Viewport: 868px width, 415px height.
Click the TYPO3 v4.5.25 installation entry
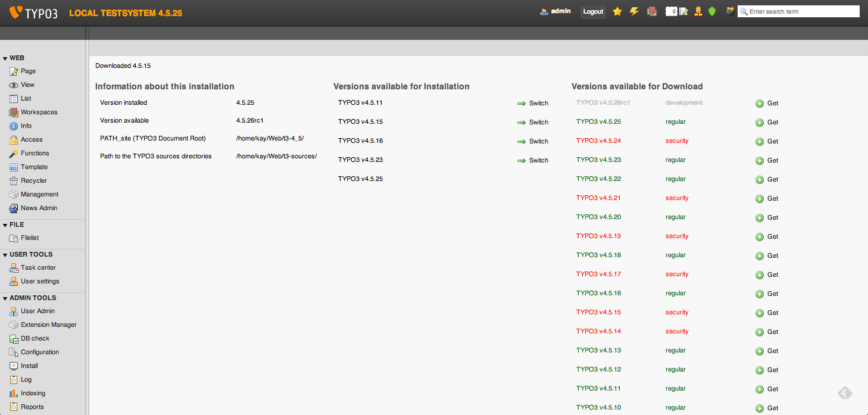pos(360,179)
